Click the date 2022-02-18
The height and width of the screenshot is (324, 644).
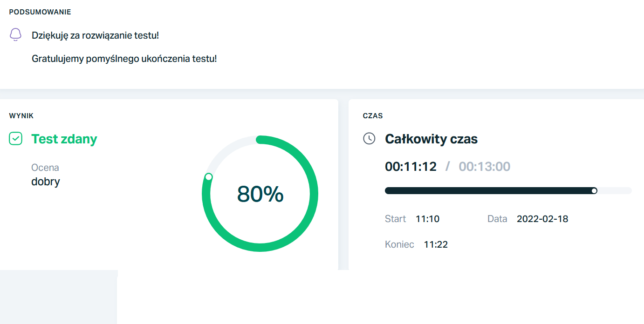(x=542, y=219)
